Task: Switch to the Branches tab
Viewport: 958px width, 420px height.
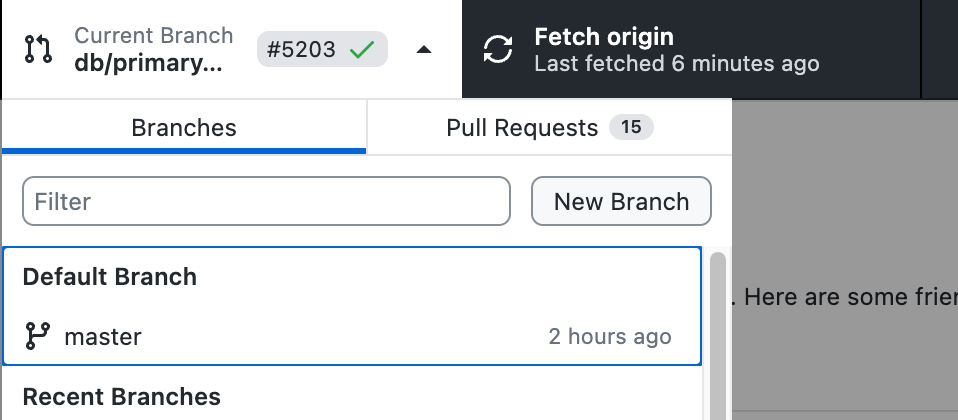Action: 184,128
